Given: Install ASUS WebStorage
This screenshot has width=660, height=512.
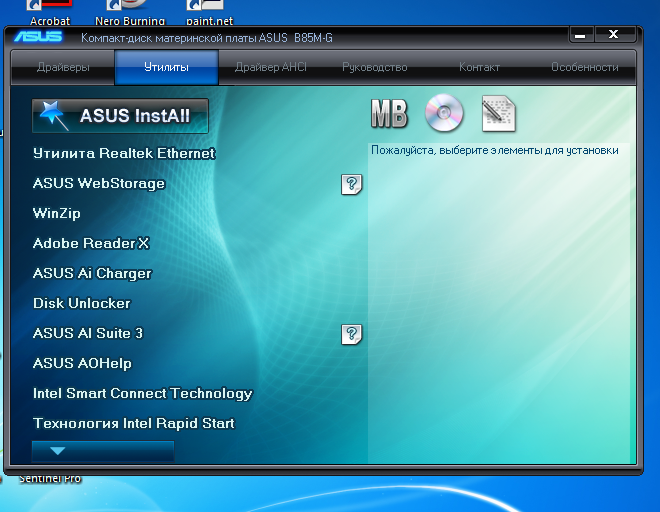Looking at the screenshot, I should [99, 183].
